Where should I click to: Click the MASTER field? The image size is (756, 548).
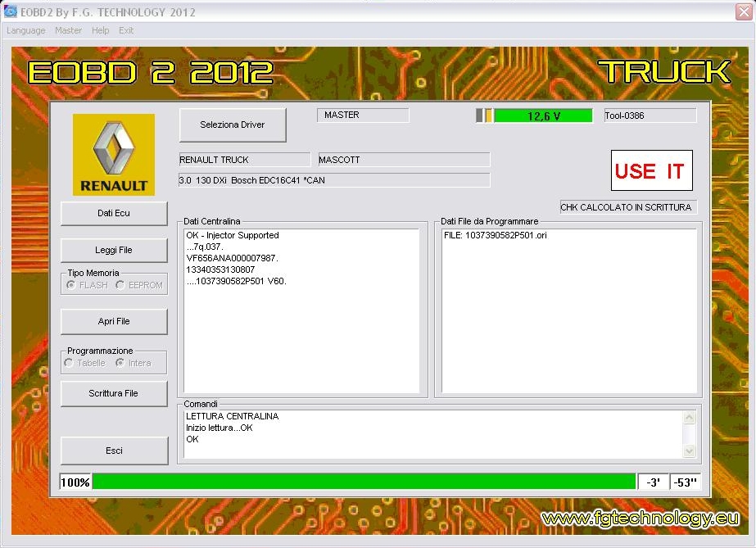[363, 115]
